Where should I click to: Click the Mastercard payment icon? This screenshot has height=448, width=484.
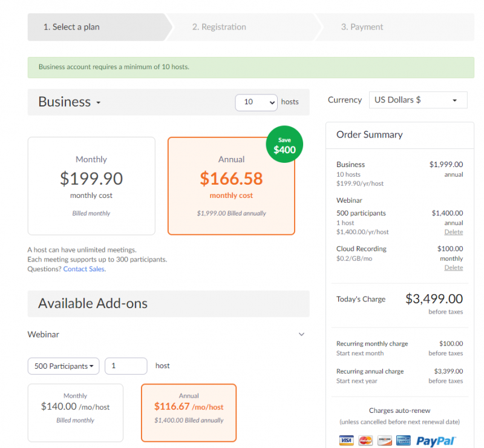[365, 440]
